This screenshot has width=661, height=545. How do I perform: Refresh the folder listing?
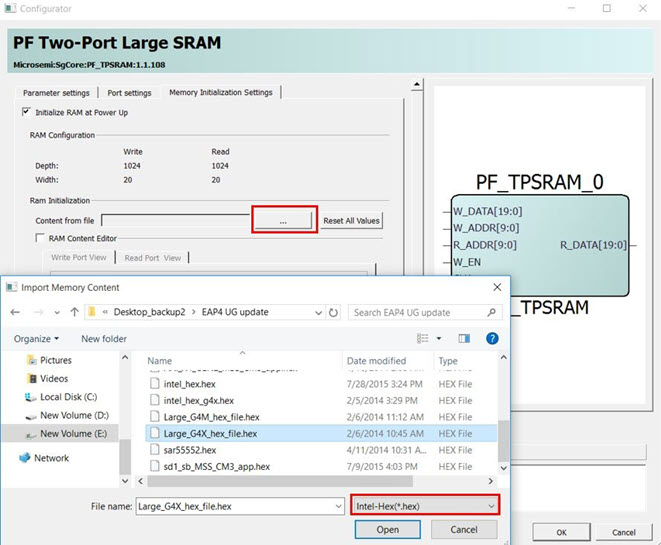[333, 312]
